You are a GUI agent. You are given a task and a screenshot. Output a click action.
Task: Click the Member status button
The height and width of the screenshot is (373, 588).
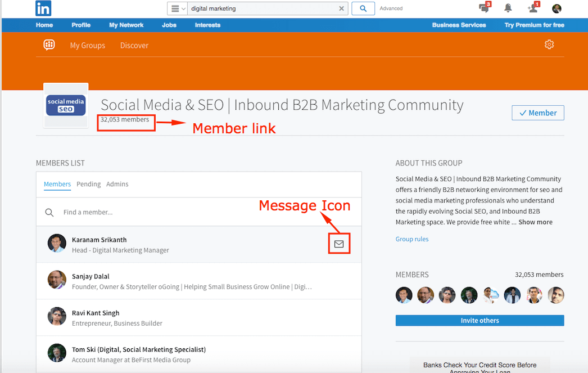(538, 113)
